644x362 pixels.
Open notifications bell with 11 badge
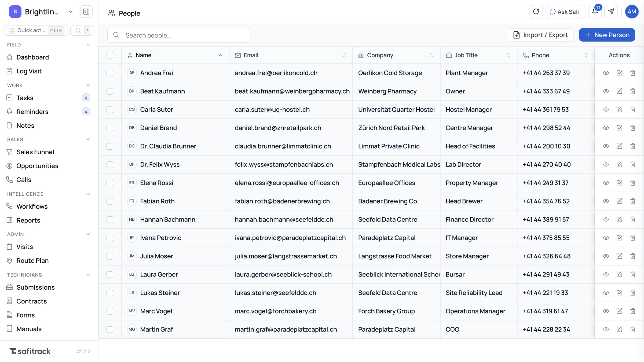[595, 12]
